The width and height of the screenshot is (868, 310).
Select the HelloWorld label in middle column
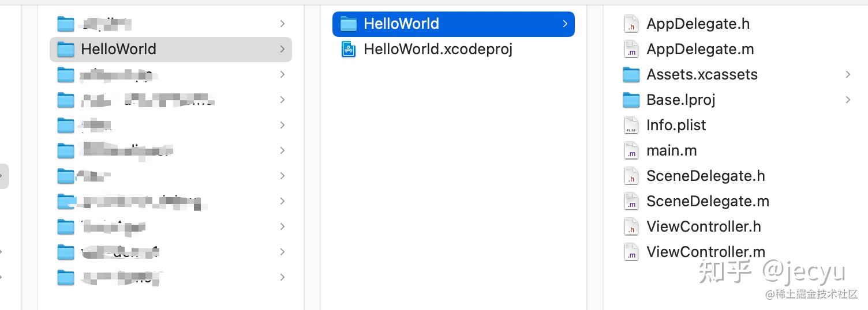coord(401,24)
